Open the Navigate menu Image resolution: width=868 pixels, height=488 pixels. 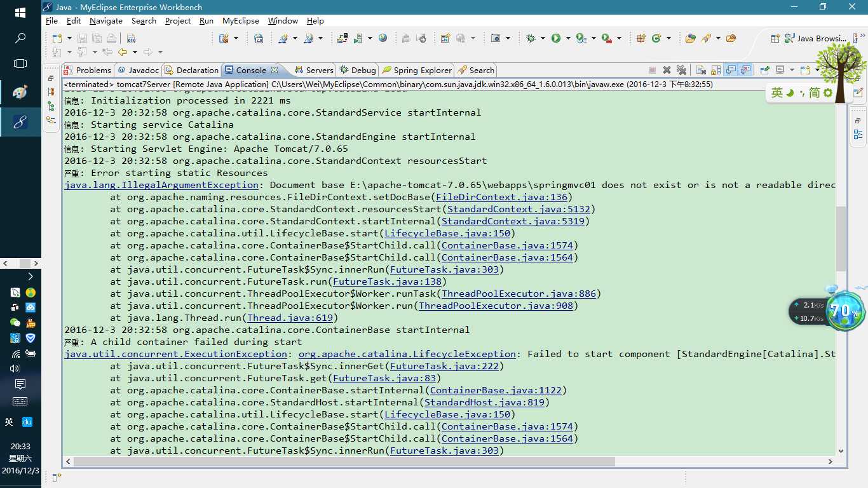point(106,21)
